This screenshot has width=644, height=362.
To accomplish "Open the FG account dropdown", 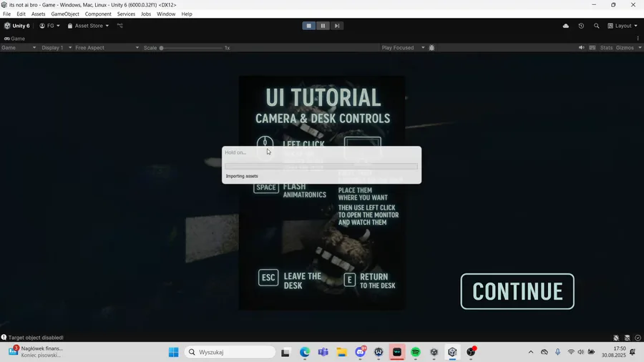I will 49,26.
